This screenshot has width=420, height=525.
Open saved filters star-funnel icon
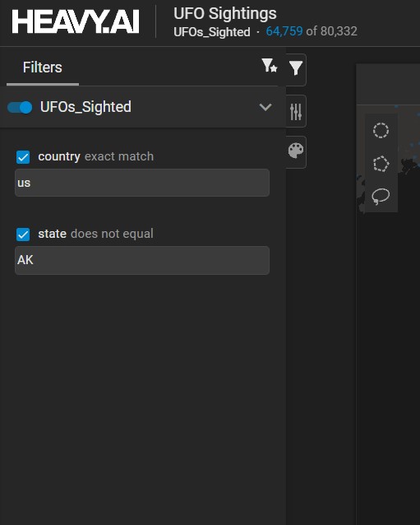(x=270, y=66)
